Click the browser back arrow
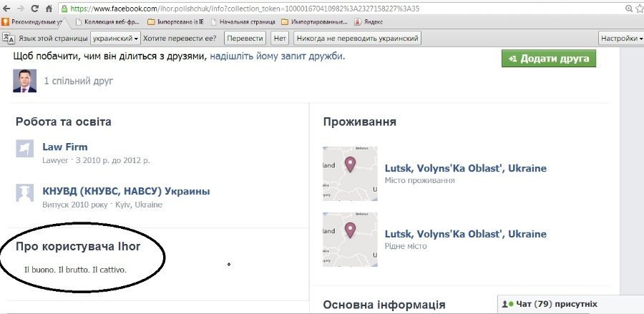Screen dimensions: 644x314 tap(7, 9)
